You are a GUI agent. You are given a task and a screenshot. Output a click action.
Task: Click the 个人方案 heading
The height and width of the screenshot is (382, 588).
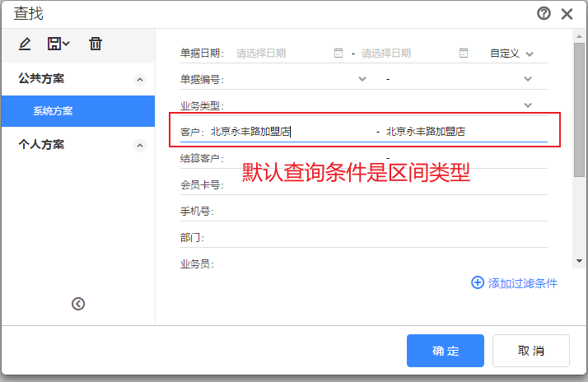[x=41, y=145]
